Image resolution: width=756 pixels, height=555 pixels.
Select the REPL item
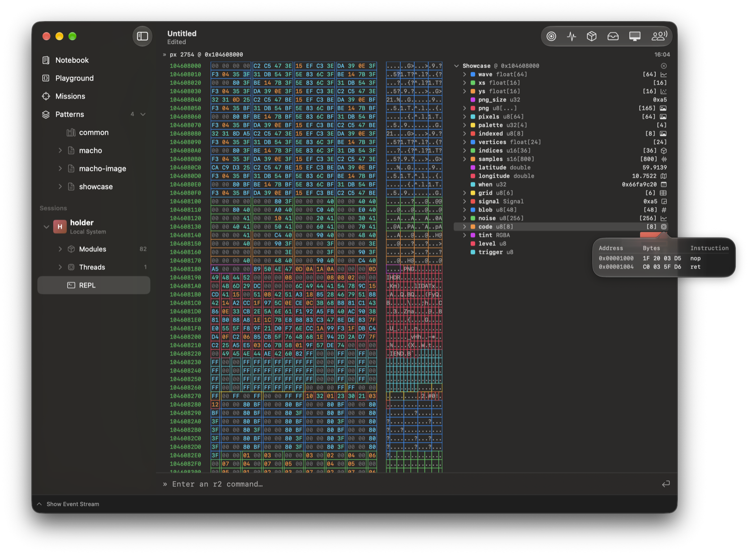point(94,285)
